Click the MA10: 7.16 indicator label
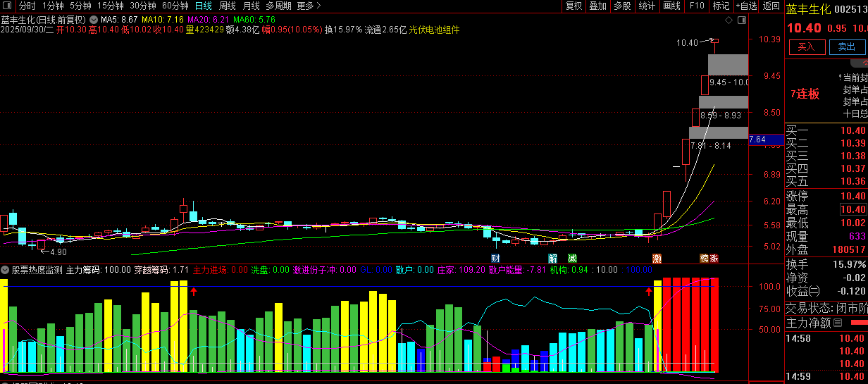 pyautogui.click(x=163, y=20)
